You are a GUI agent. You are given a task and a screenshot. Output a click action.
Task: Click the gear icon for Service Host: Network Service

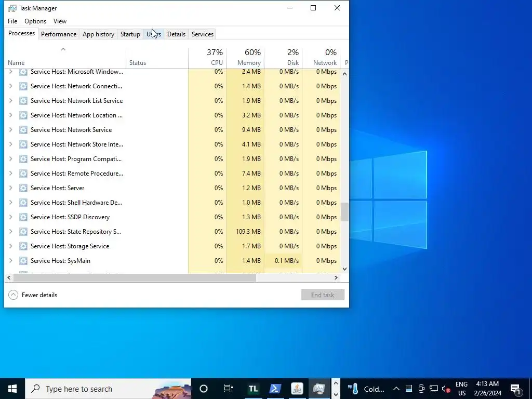click(x=23, y=130)
